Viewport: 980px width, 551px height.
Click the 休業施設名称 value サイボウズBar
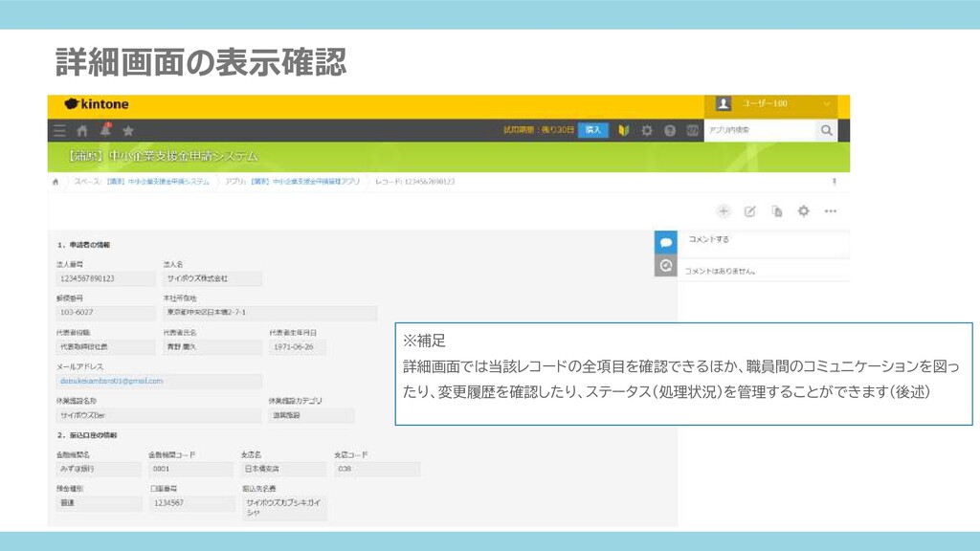159,415
